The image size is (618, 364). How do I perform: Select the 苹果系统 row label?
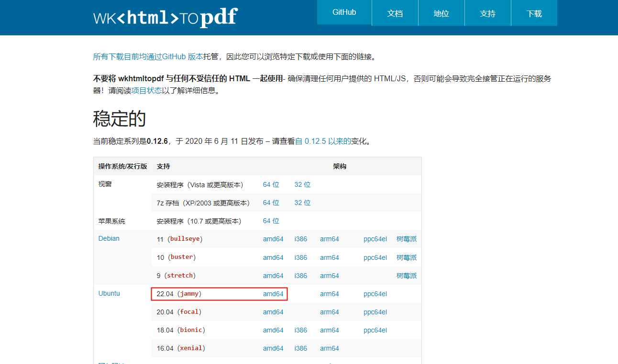tap(112, 221)
